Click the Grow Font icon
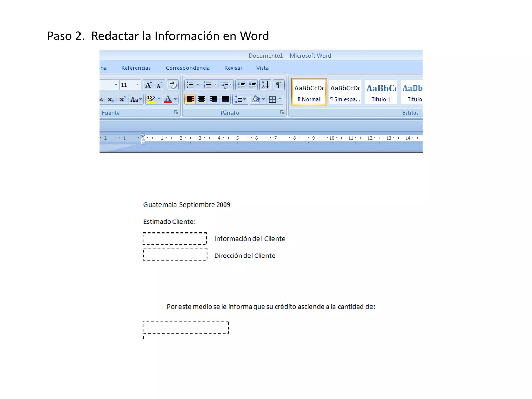 (x=148, y=85)
